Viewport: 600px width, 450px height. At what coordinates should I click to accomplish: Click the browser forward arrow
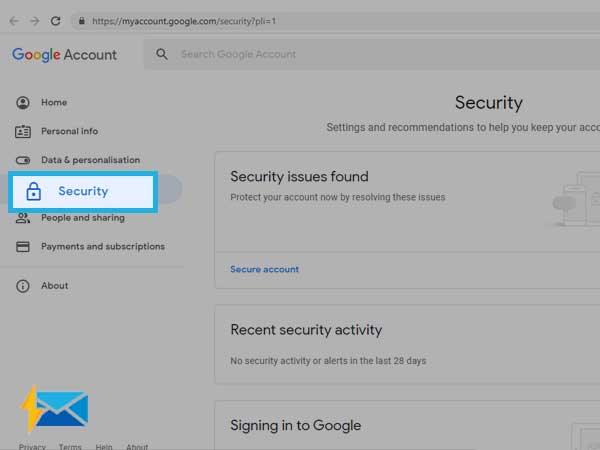pos(35,21)
